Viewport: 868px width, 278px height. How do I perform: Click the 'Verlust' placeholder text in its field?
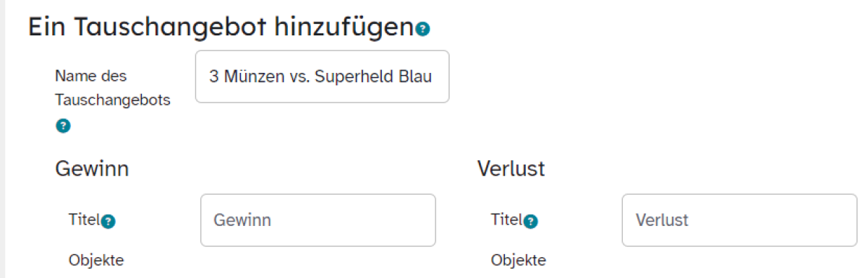pyautogui.click(x=662, y=220)
